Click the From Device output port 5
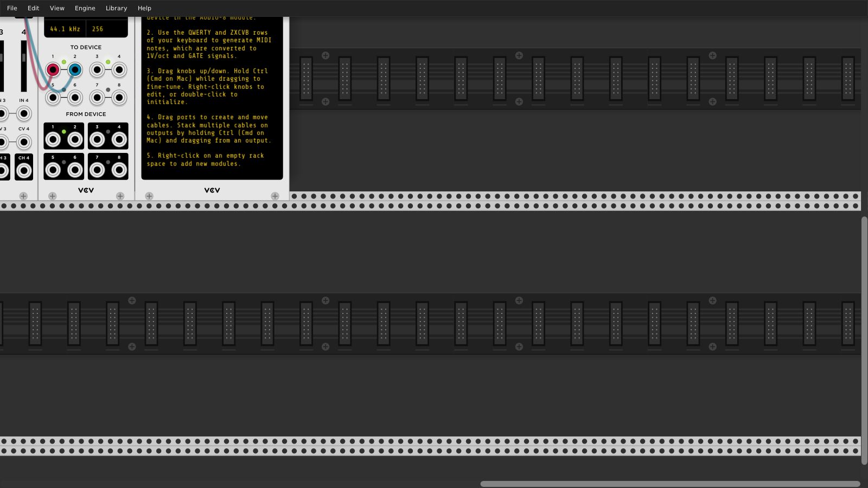 [53, 170]
